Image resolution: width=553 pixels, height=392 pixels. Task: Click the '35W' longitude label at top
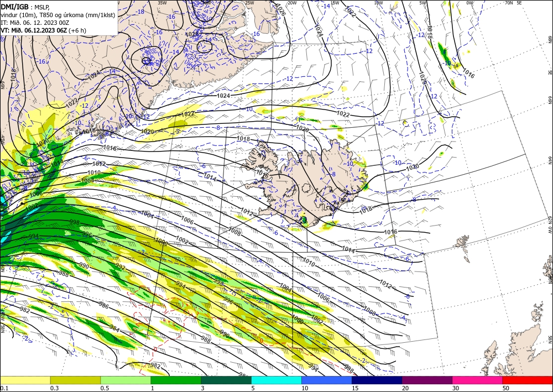pos(162,3)
